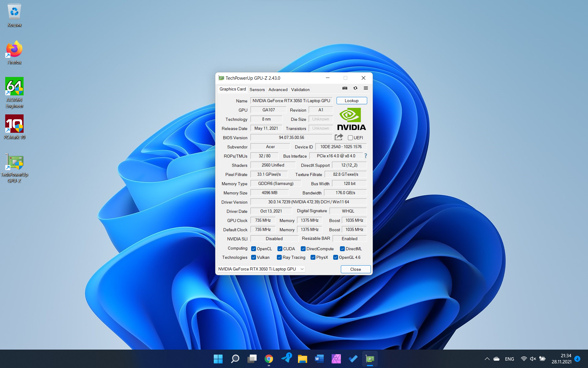Click the NVIDIA logo
Screen dimensions: 588x368
coord(351,119)
